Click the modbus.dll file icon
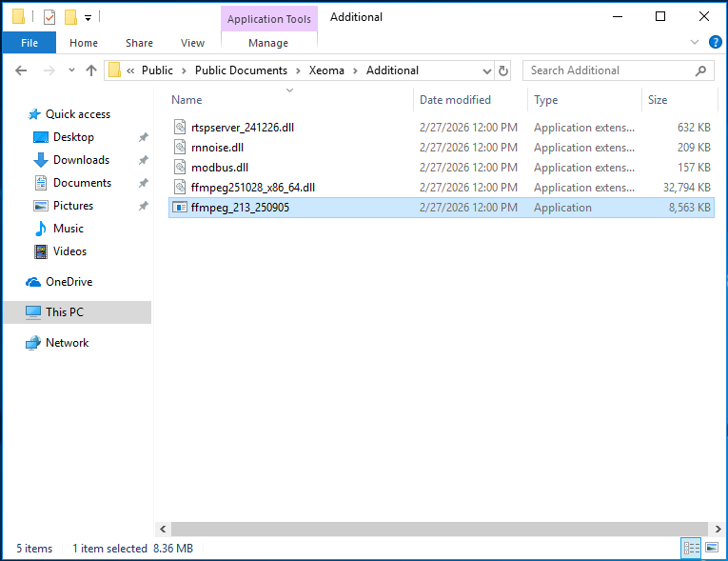Screen dimensions: 728x561 (180, 168)
